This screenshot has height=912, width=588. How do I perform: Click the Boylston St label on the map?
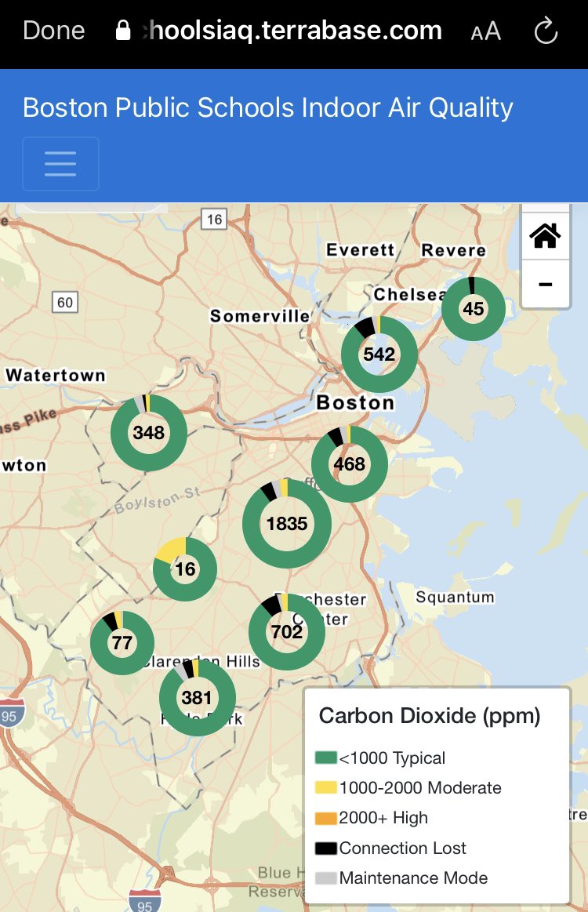pyautogui.click(x=157, y=501)
